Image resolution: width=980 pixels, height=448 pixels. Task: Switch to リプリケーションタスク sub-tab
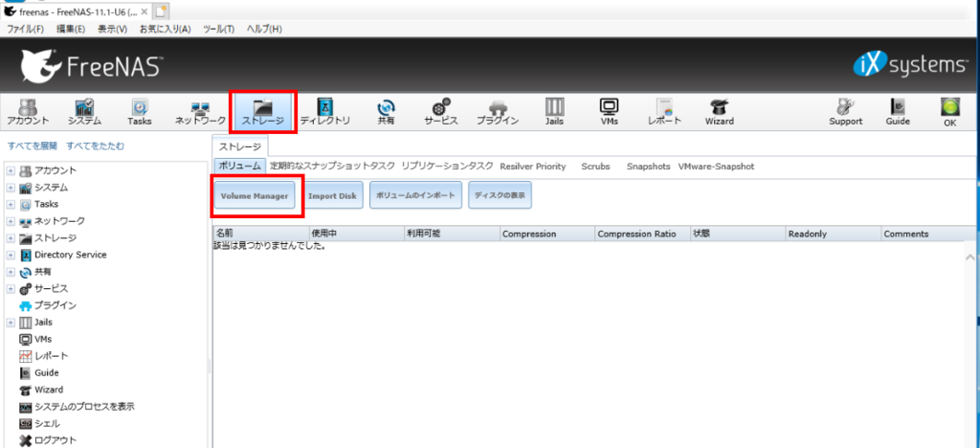tap(448, 167)
